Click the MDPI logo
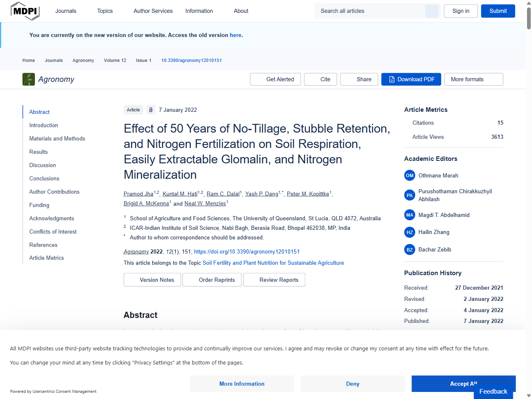Image resolution: width=532 pixels, height=399 pixels. point(25,11)
